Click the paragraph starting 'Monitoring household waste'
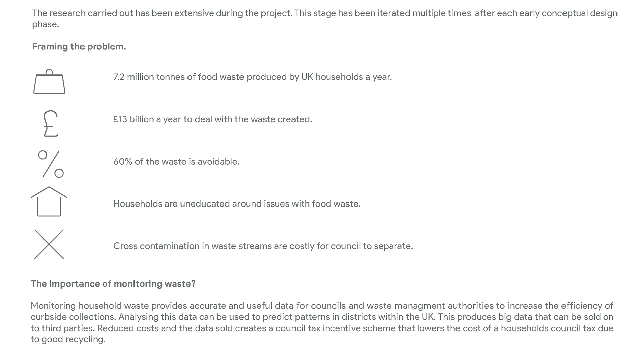The height and width of the screenshot is (353, 644). [322, 322]
